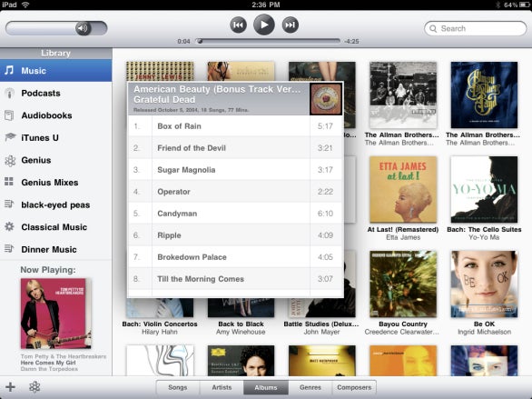Image resolution: width=532 pixels, height=399 pixels.
Task: Click the iTunes U graduation cap icon
Action: click(x=10, y=137)
